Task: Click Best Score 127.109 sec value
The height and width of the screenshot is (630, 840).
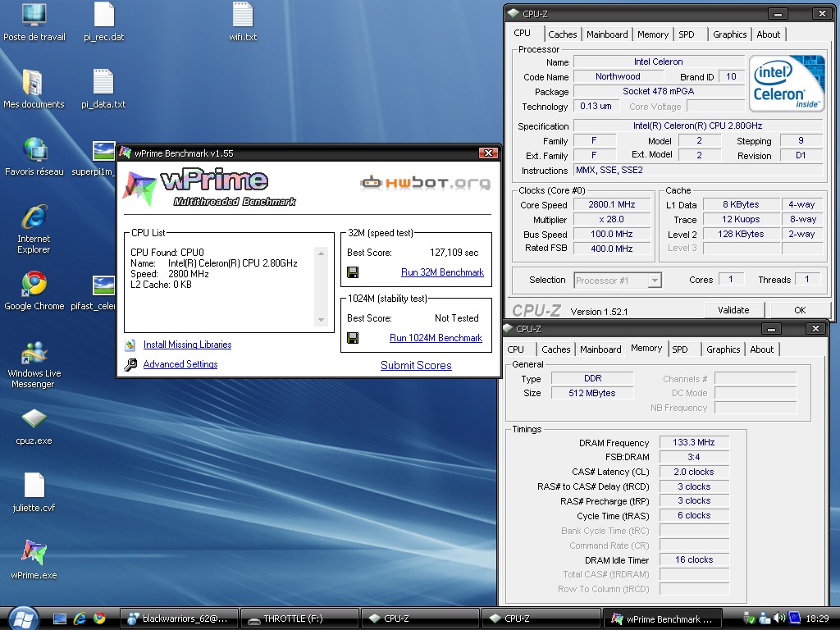Action: coord(454,253)
